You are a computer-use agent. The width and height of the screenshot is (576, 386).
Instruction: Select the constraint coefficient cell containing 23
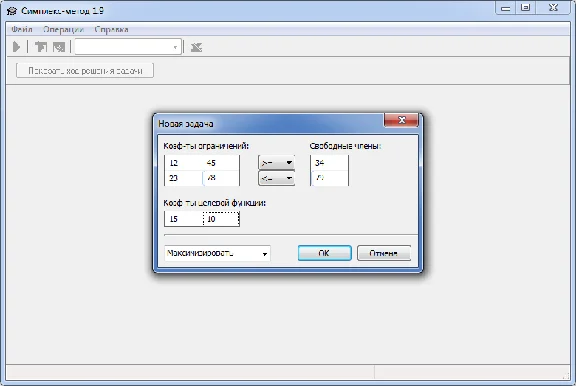[184, 178]
